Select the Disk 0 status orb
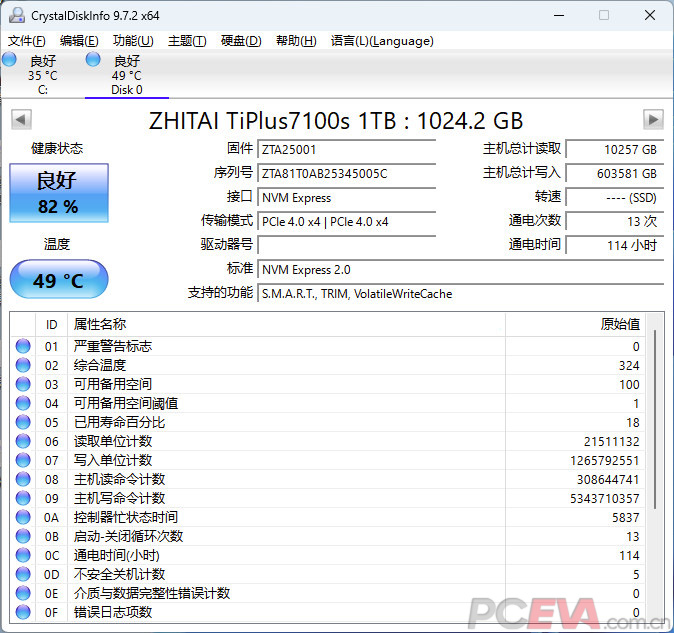The width and height of the screenshot is (674, 633). tap(93, 60)
